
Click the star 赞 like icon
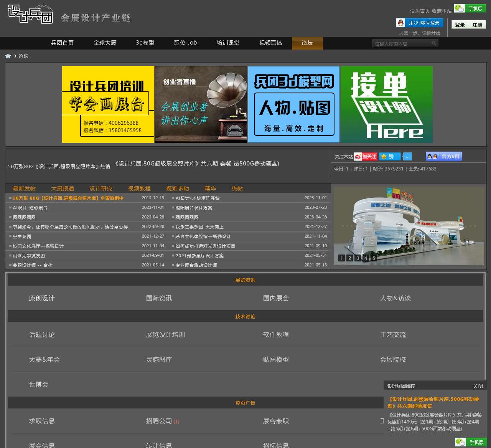[389, 157]
